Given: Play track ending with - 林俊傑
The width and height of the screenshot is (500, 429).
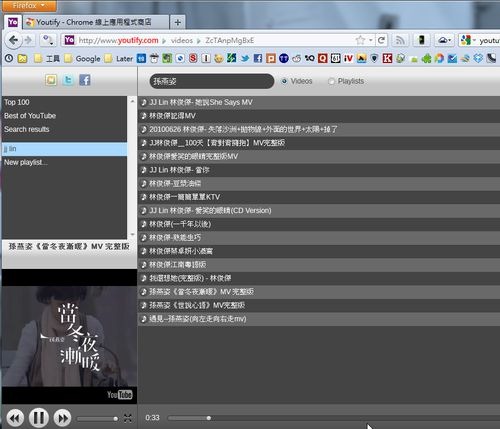Looking at the screenshot, I should 319,278.
